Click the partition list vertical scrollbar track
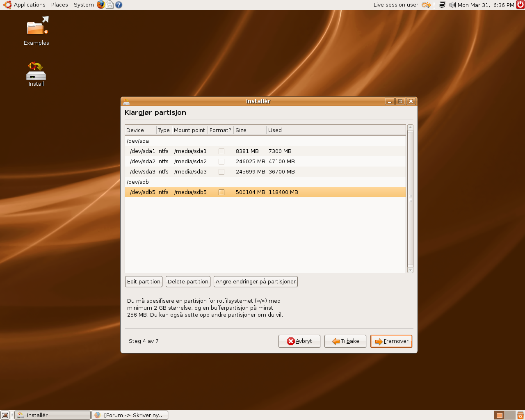This screenshot has width=525, height=420. (x=410, y=199)
